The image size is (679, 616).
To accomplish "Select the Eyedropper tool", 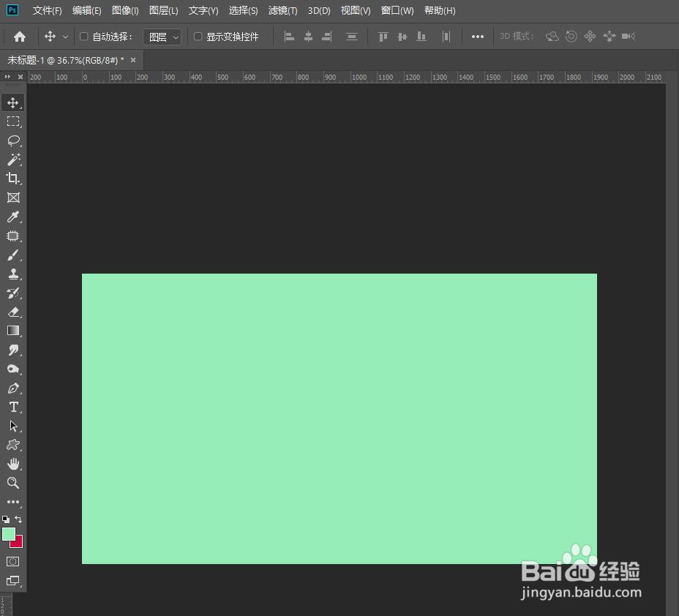I will tap(13, 217).
